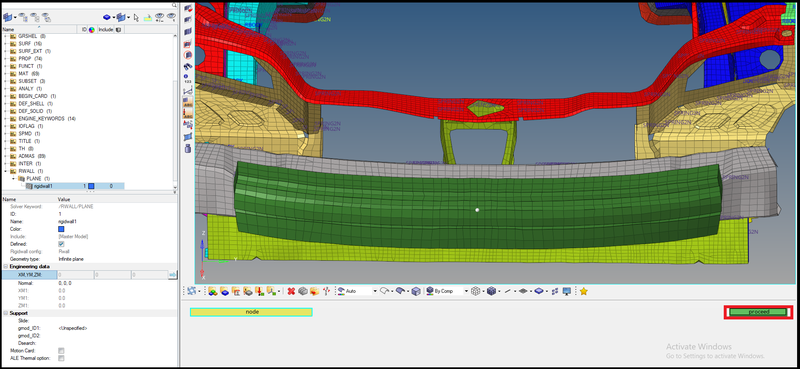Select the arrow cursor selector icon in the browser
The image size is (800, 369).
[x=136, y=17]
